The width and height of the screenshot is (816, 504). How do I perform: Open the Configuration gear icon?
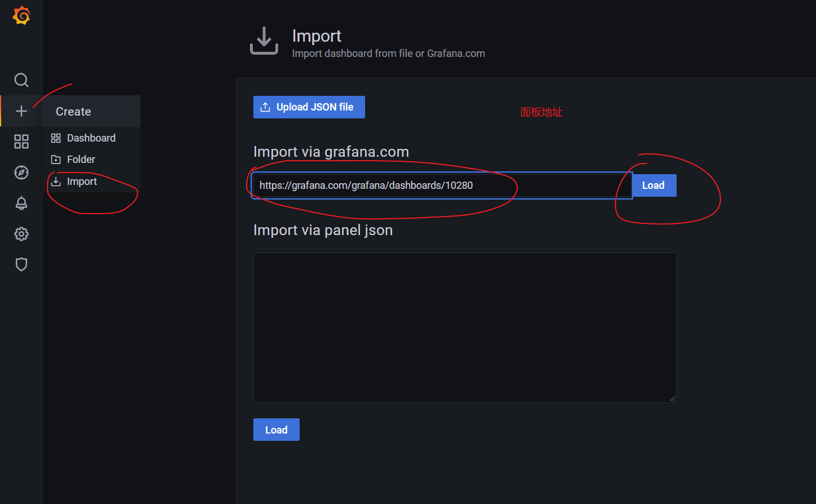[21, 234]
